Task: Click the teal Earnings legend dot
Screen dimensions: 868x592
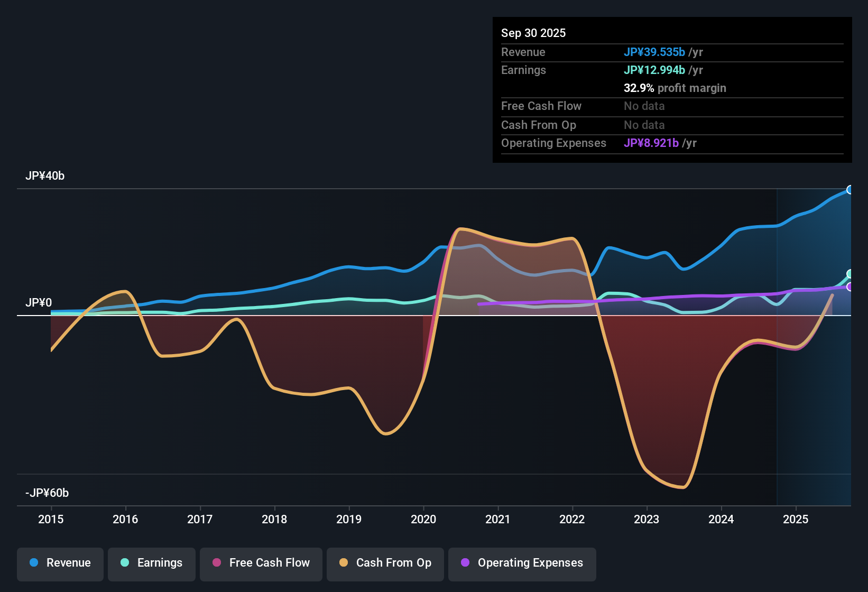Action: (x=125, y=563)
